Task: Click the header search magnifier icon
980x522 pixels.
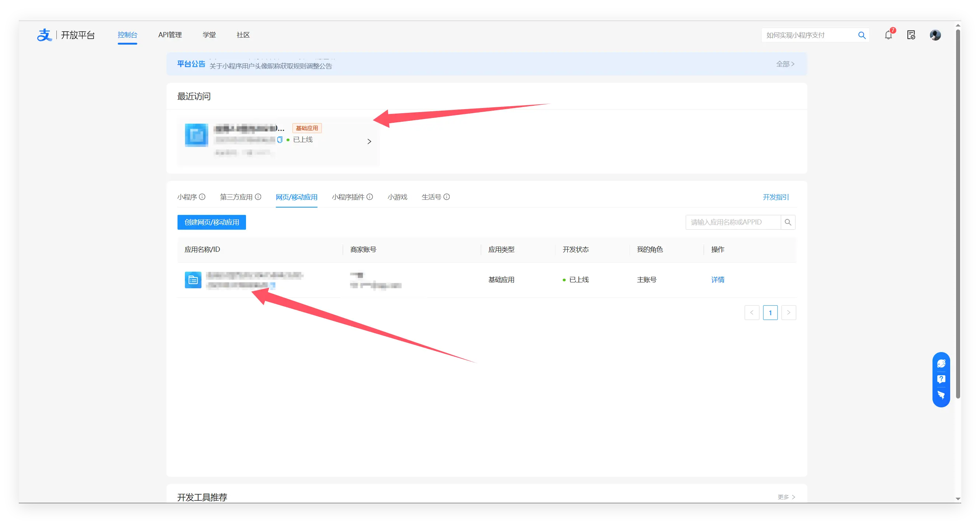Action: click(x=862, y=35)
